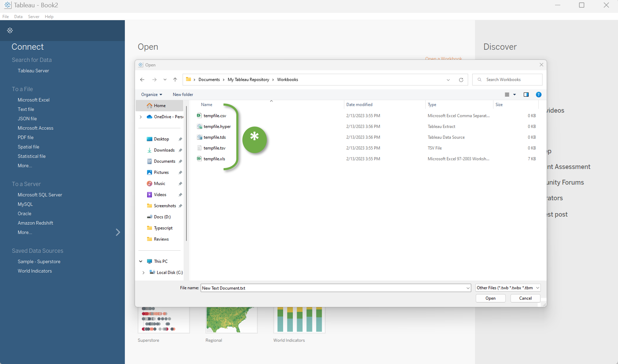
Task: Toggle the preview pane icon
Action: pos(526,94)
